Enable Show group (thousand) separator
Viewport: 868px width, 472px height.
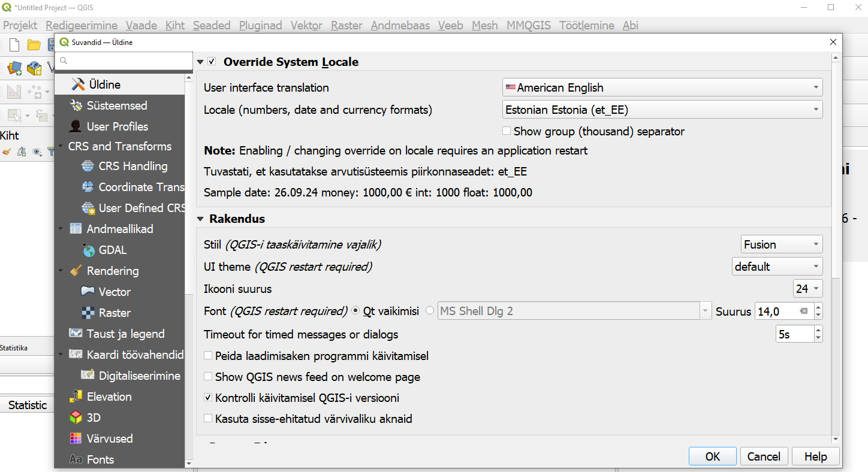[x=507, y=131]
